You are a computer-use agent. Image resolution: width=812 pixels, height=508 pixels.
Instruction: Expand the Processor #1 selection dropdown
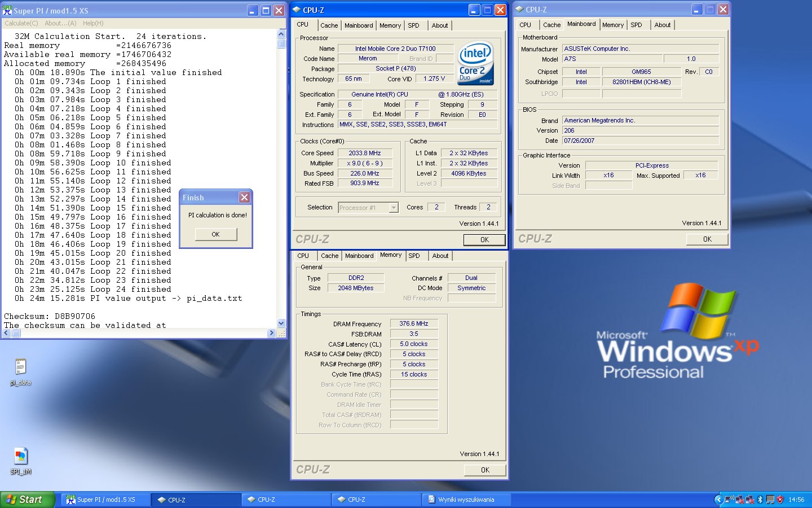(394, 208)
